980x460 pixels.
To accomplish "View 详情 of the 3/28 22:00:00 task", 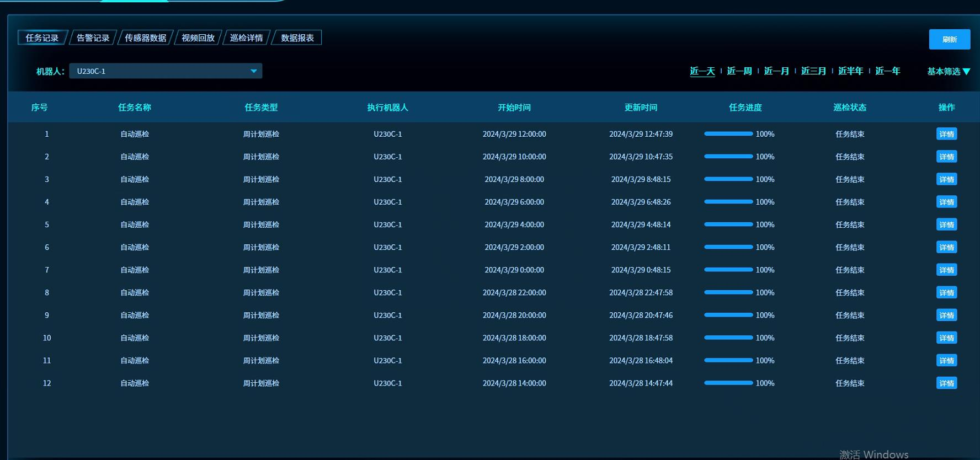I will click(x=946, y=292).
